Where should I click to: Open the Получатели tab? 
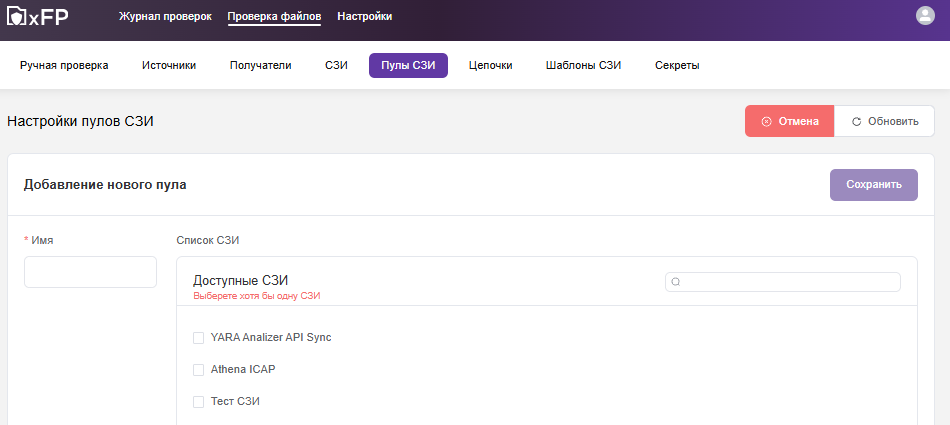click(261, 65)
